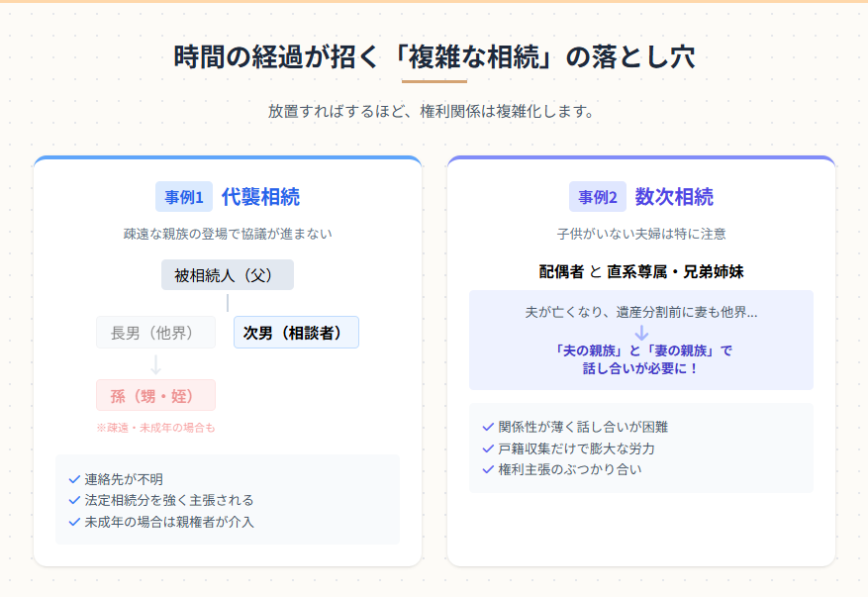Click the 数次相続 heading

pyautogui.click(x=674, y=197)
